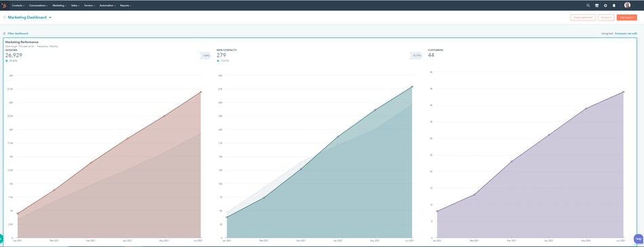The height and width of the screenshot is (247, 644).
Task: Expand the Marketing Dashboard switcher caret
Action: tap(50, 18)
